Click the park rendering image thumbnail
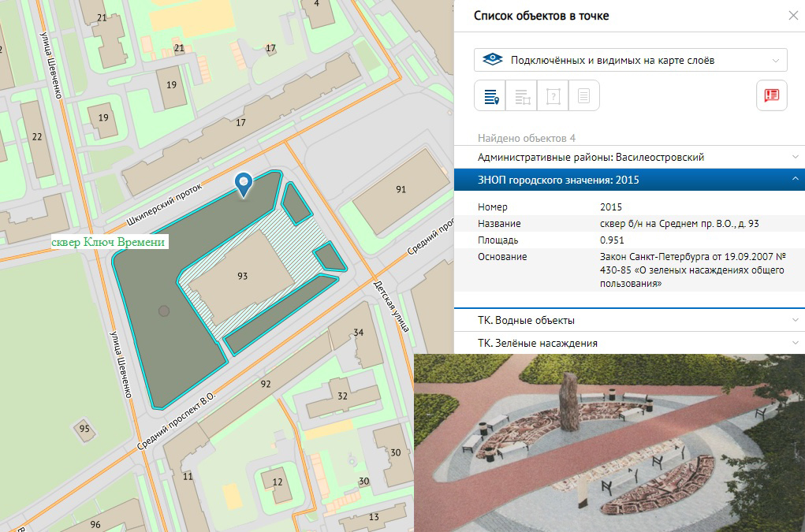 (x=609, y=442)
